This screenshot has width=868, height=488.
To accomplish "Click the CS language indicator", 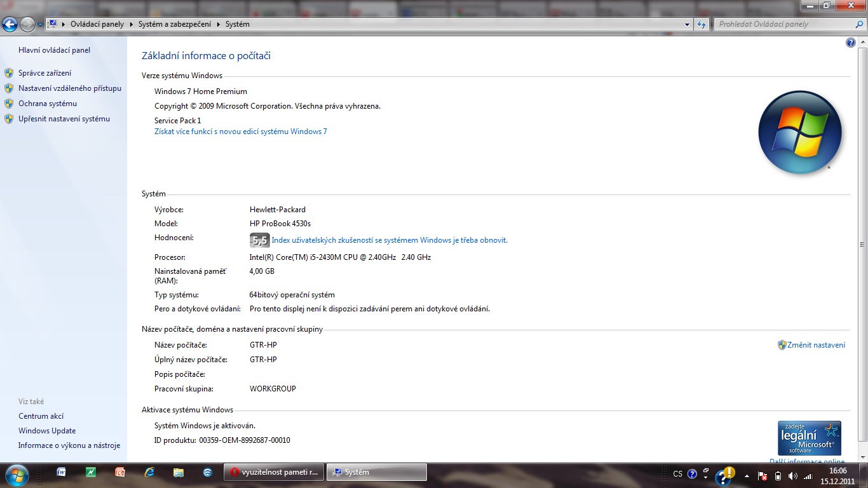I will [678, 474].
